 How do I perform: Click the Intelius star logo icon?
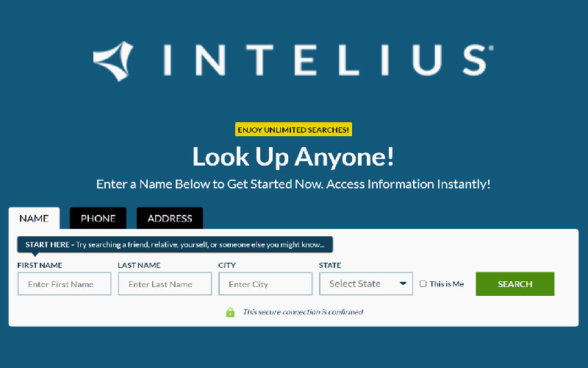[x=113, y=61]
